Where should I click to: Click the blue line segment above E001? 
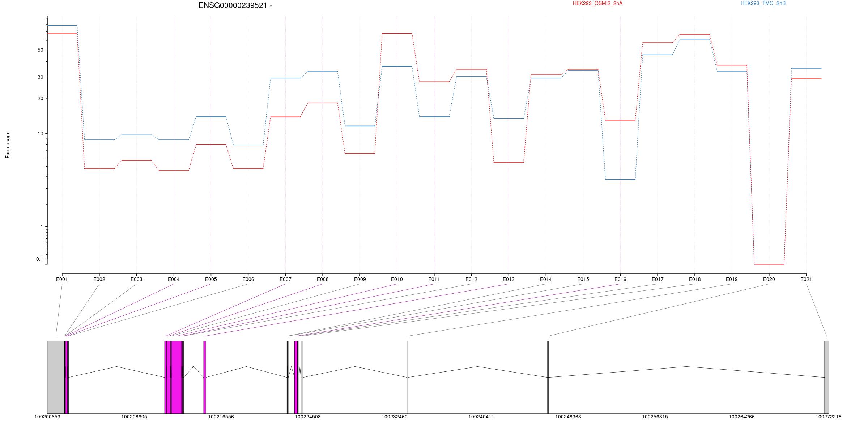(62, 26)
